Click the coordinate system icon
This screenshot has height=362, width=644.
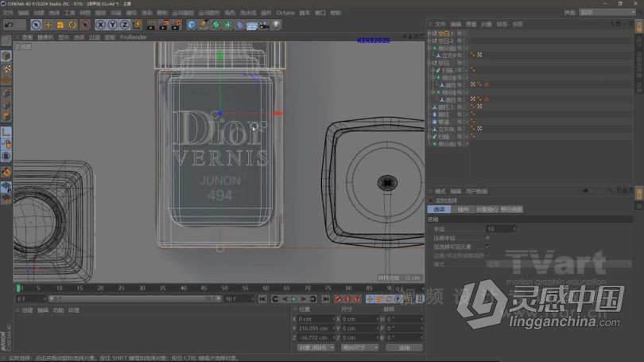tap(137, 25)
